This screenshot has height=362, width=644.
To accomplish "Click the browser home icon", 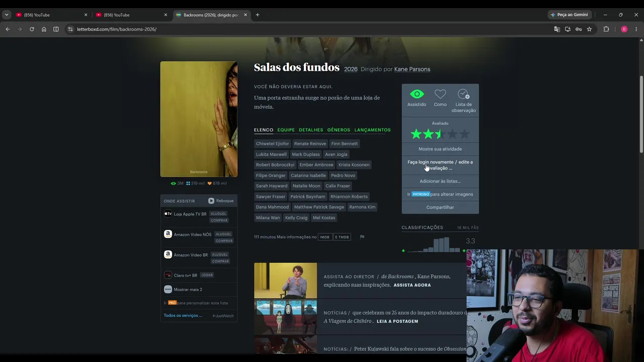I will coord(44,29).
